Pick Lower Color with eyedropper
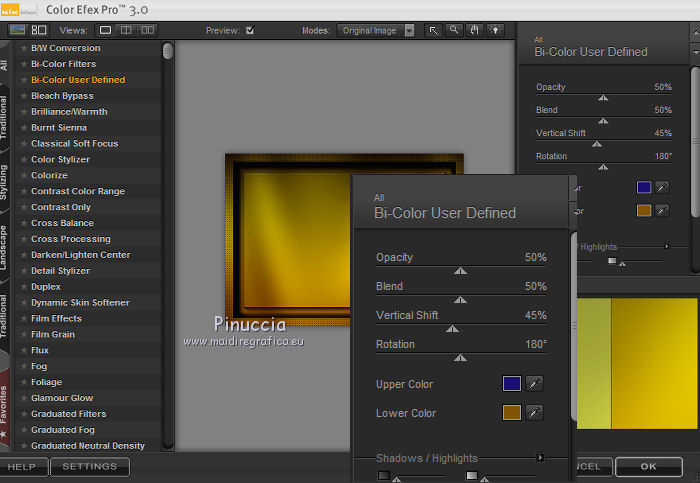The height and width of the screenshot is (483, 700). click(x=535, y=413)
